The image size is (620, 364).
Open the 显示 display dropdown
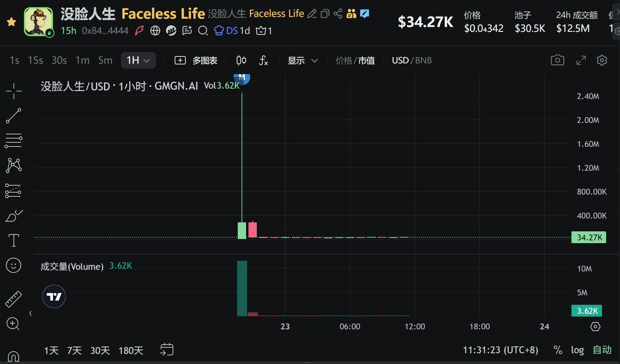(x=303, y=60)
